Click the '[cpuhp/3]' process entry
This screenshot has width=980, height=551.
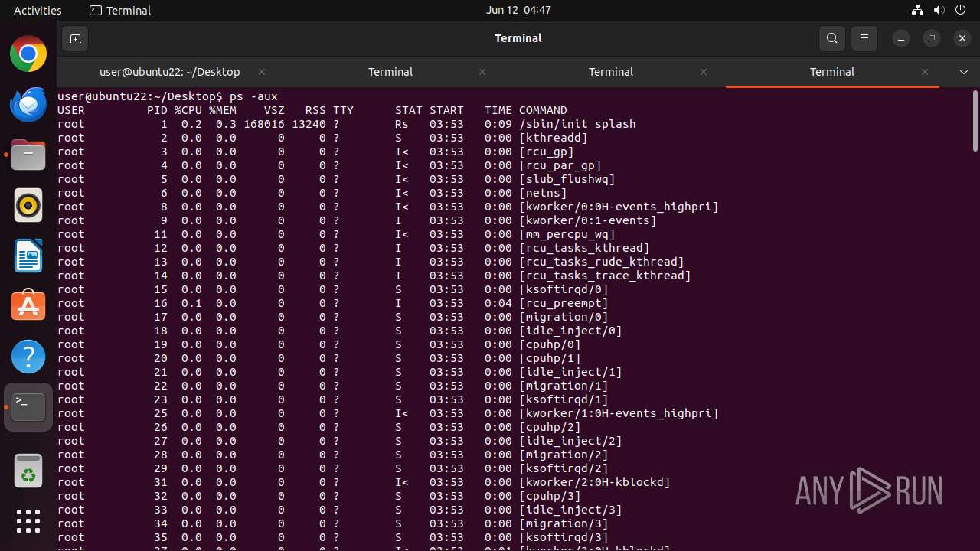(x=550, y=496)
